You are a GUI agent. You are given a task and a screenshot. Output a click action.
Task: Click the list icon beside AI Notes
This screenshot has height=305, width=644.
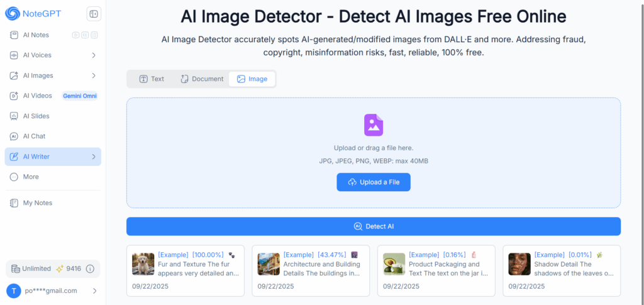point(94,35)
